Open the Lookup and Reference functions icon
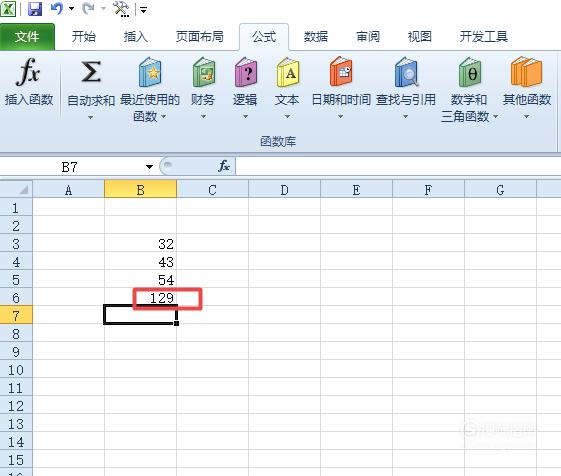The image size is (561, 476). coord(406,72)
